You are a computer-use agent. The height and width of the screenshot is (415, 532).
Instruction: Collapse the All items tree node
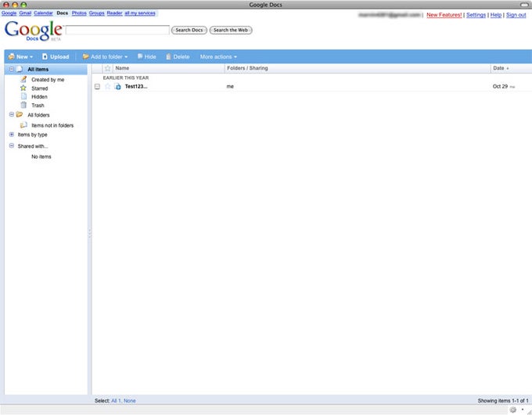tap(12, 69)
